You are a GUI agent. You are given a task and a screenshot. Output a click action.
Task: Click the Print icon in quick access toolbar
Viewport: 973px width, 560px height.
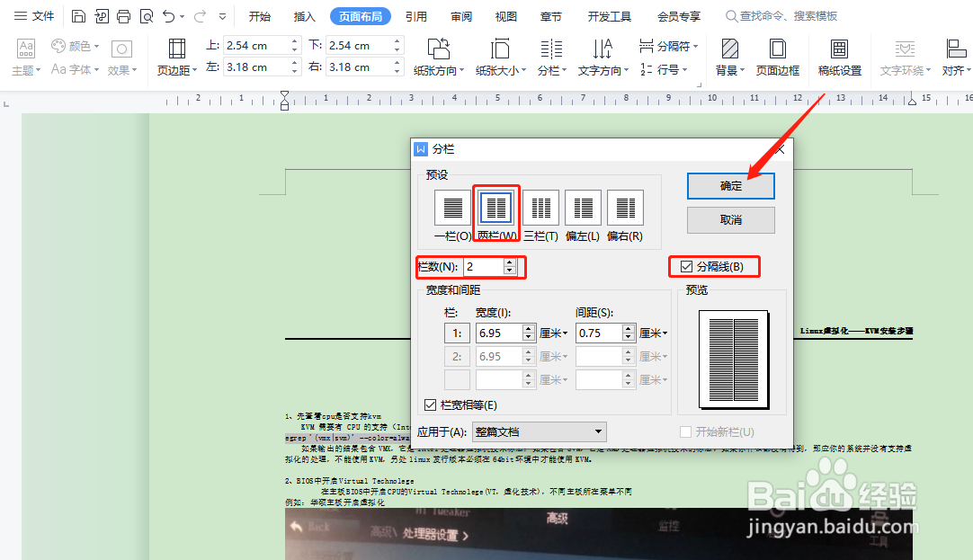pos(121,14)
